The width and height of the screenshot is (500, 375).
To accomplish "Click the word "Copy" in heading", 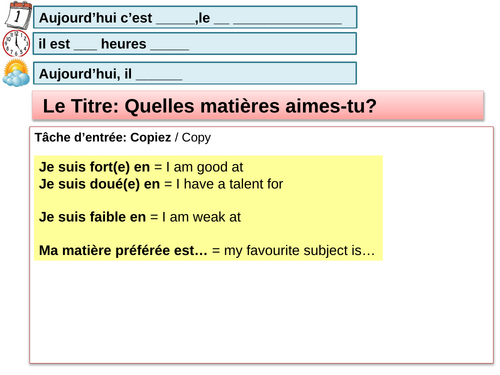I will coord(196,138).
